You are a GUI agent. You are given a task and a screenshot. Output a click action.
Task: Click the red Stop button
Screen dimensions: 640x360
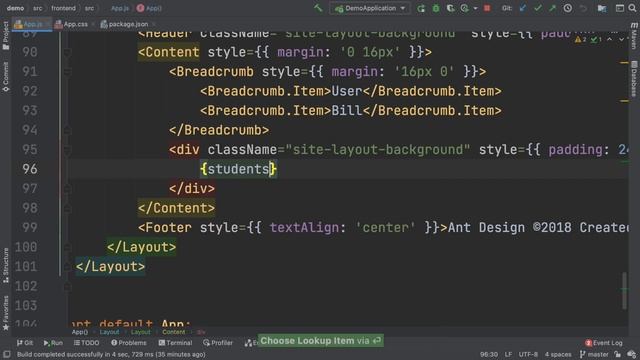[x=487, y=8]
